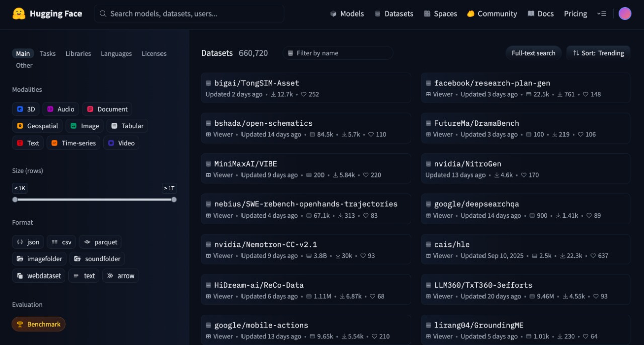Toggle the 3D modality filter
Image resolution: width=644 pixels, height=345 pixels.
pyautogui.click(x=25, y=109)
